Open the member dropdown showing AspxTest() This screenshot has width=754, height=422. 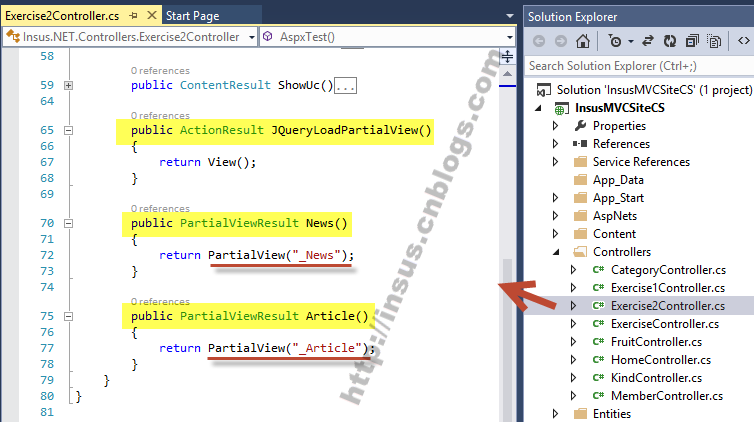tap(509, 37)
